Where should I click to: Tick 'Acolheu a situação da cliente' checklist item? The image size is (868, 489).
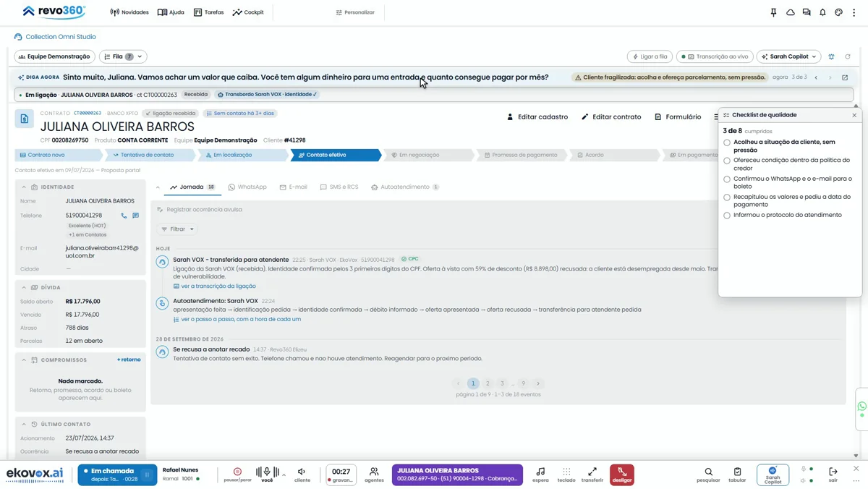coord(727,143)
